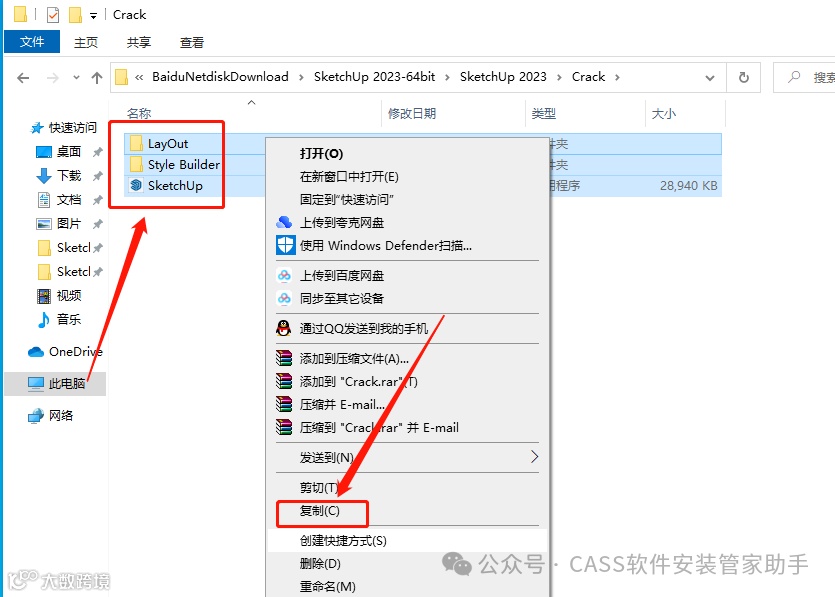Choose 复制(C) from the context menu

tap(408, 511)
